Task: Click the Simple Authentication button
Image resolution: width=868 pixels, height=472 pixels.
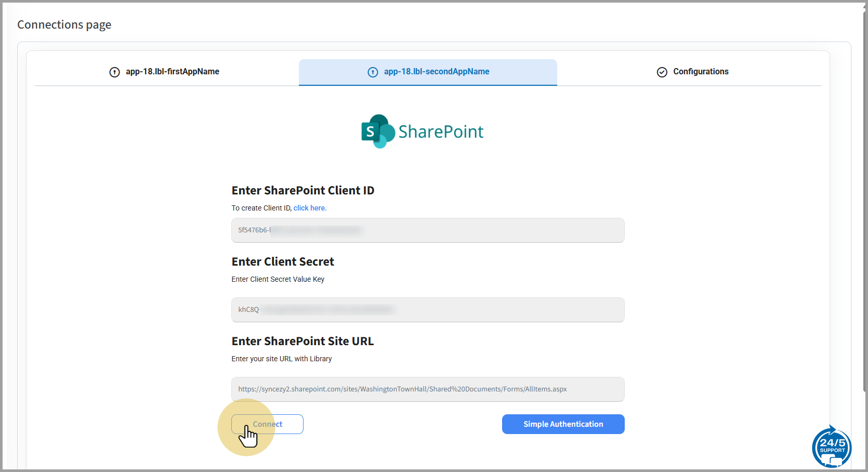Action: (x=563, y=424)
